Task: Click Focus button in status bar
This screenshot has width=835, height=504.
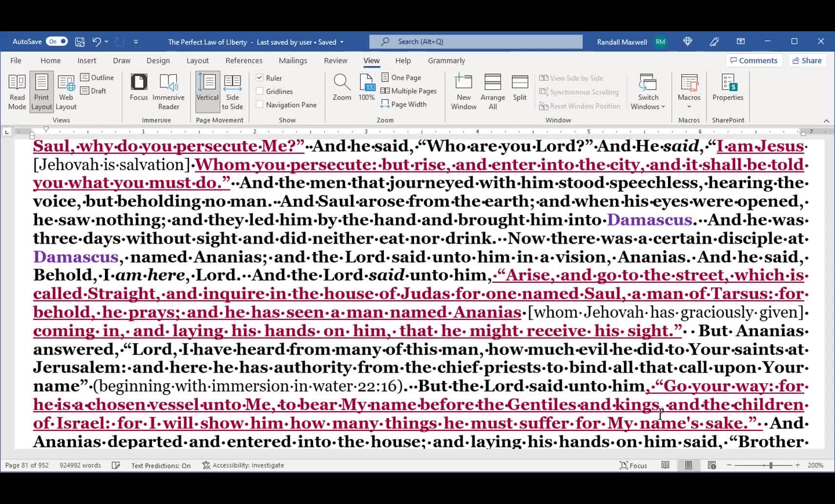Action: (x=633, y=465)
